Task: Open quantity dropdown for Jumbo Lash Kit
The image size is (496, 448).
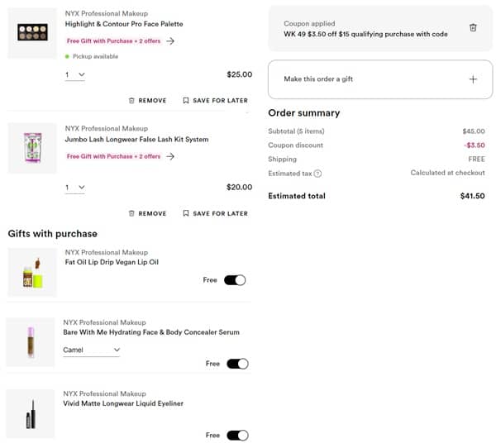Action: coord(75,188)
